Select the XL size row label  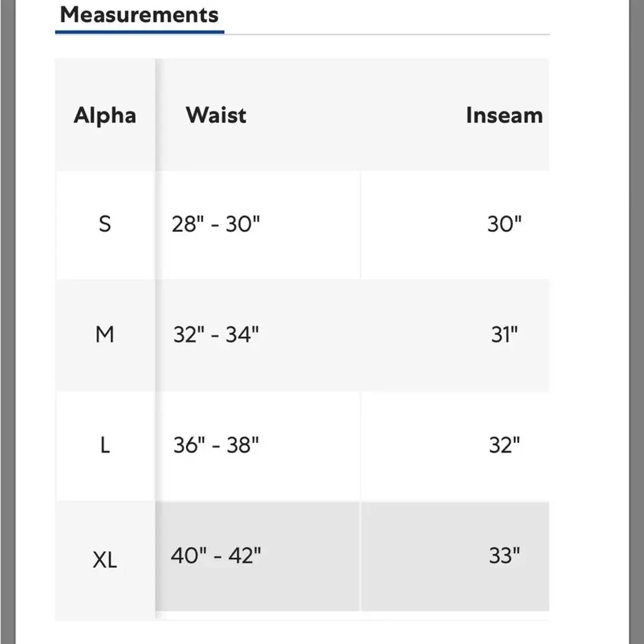(105, 560)
